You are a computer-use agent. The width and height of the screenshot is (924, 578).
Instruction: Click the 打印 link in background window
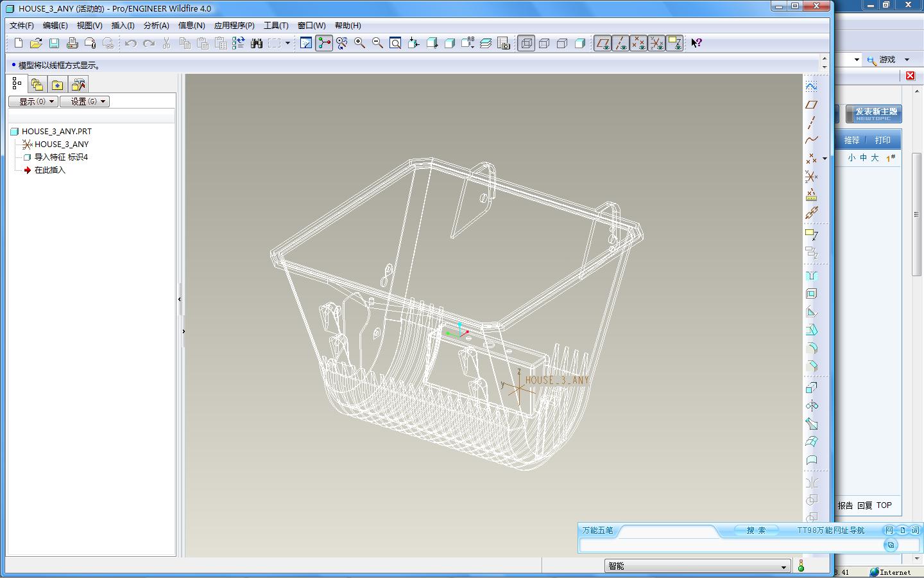click(x=883, y=140)
